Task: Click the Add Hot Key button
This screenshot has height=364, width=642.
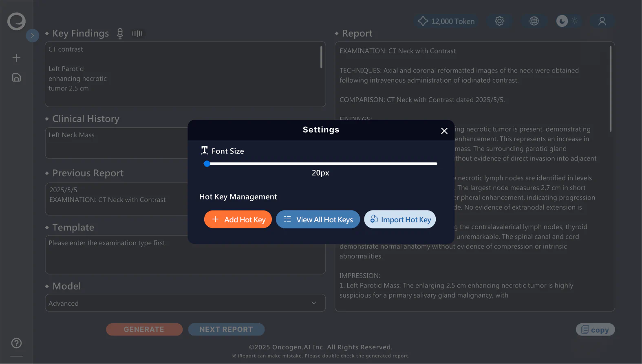Action: click(x=238, y=219)
